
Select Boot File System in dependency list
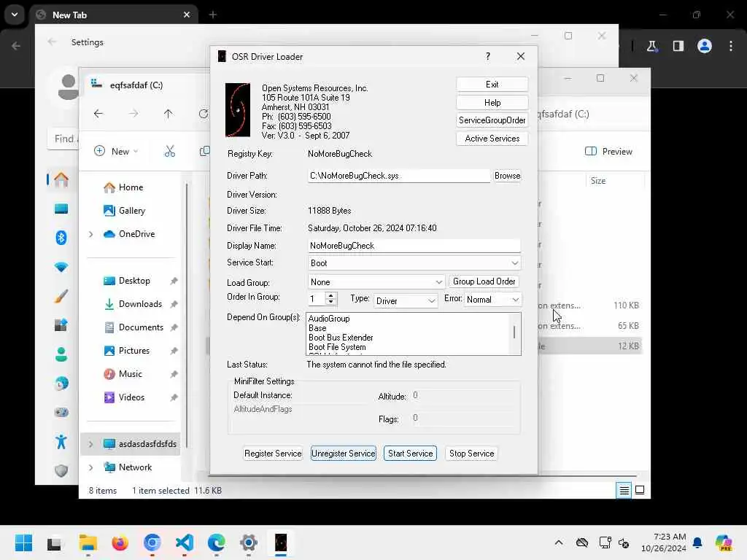pyautogui.click(x=337, y=347)
